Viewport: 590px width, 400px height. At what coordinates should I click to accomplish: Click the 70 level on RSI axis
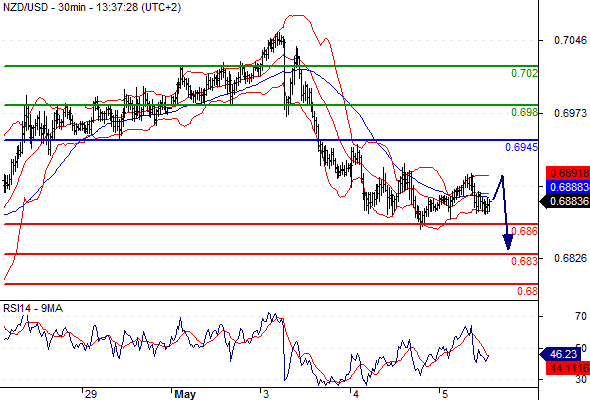pos(580,316)
